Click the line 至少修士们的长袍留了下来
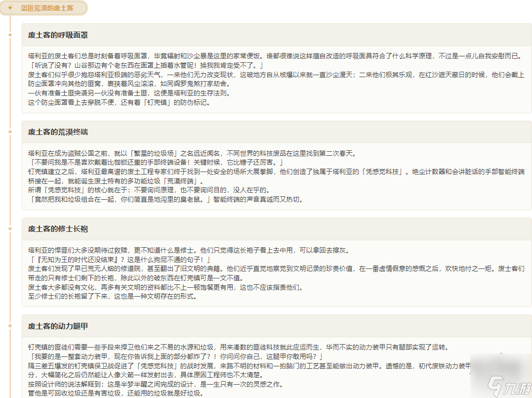 coord(113,296)
